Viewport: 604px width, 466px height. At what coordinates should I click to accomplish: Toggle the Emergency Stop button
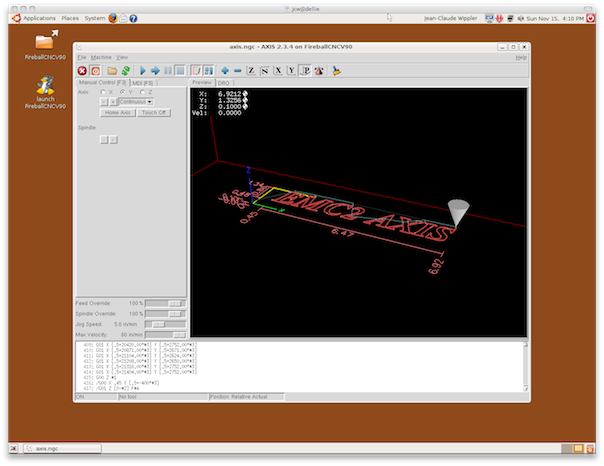click(x=82, y=71)
